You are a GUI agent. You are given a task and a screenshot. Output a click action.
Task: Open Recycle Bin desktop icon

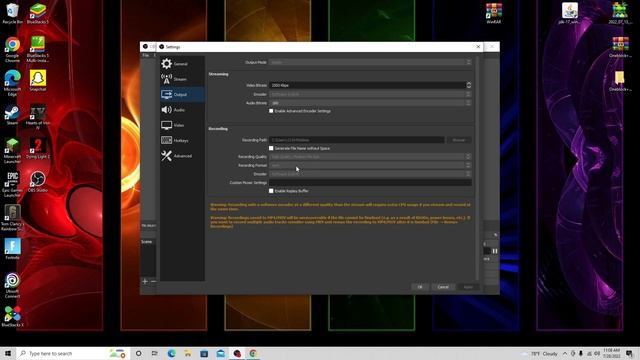point(13,13)
